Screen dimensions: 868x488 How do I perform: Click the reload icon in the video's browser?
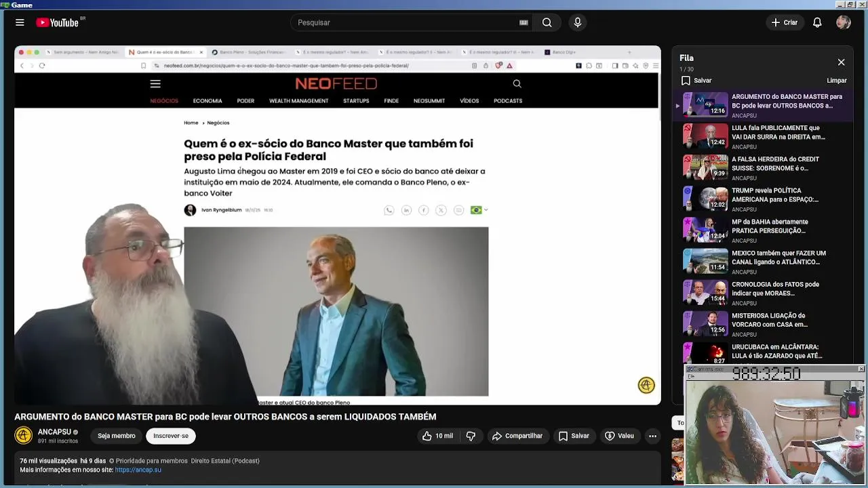[x=42, y=66]
